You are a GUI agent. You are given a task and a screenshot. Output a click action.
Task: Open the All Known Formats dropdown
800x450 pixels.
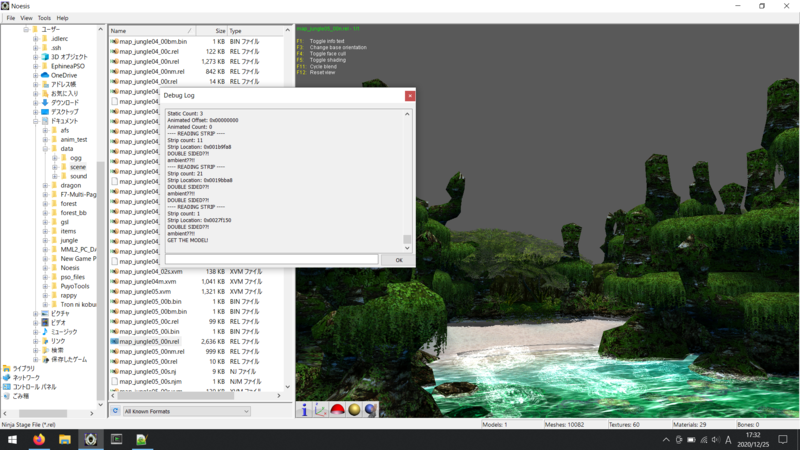click(x=186, y=411)
